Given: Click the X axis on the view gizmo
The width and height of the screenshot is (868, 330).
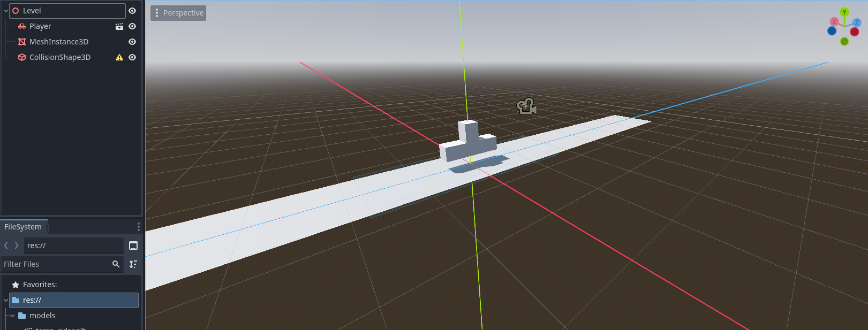Looking at the screenshot, I should 834,22.
